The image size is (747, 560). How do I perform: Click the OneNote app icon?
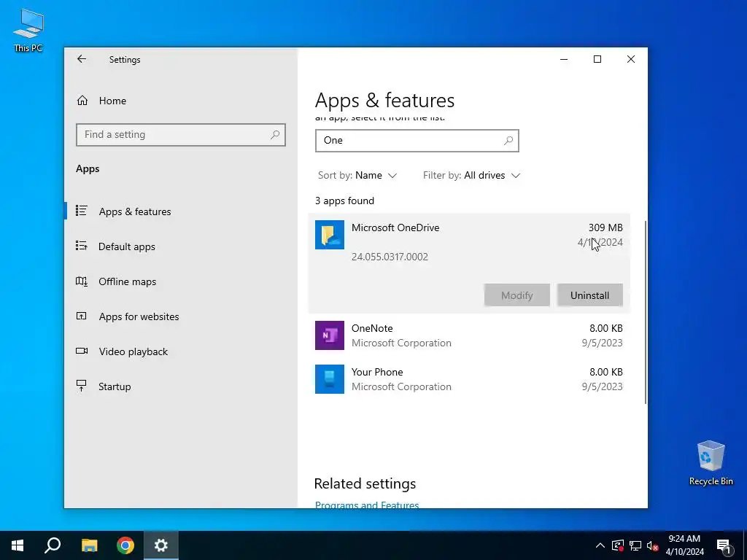[329, 335]
